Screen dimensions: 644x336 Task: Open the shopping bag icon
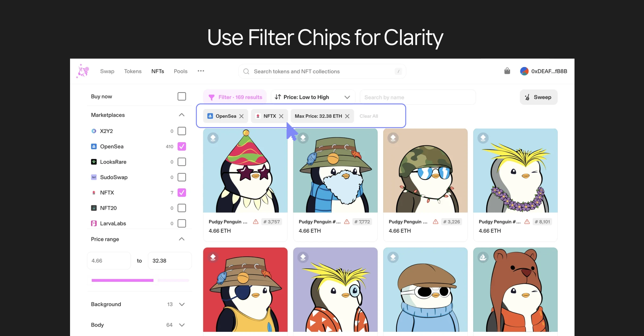point(507,71)
